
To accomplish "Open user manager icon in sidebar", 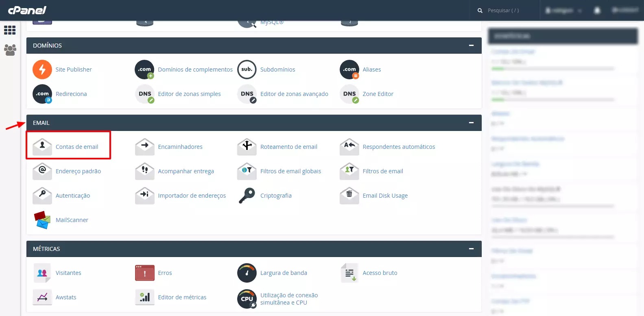I will [x=10, y=50].
